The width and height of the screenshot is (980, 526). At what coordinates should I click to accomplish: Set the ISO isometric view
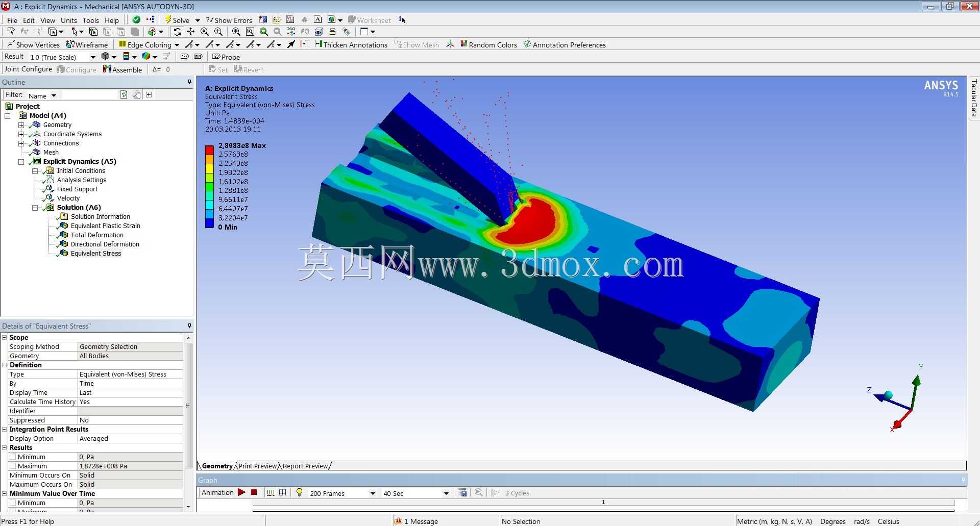tap(291, 32)
